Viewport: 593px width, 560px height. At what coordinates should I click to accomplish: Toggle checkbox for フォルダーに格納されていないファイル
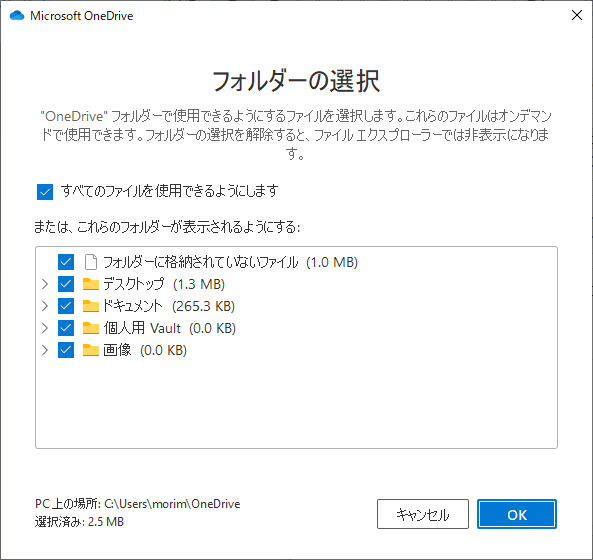pyautogui.click(x=66, y=262)
